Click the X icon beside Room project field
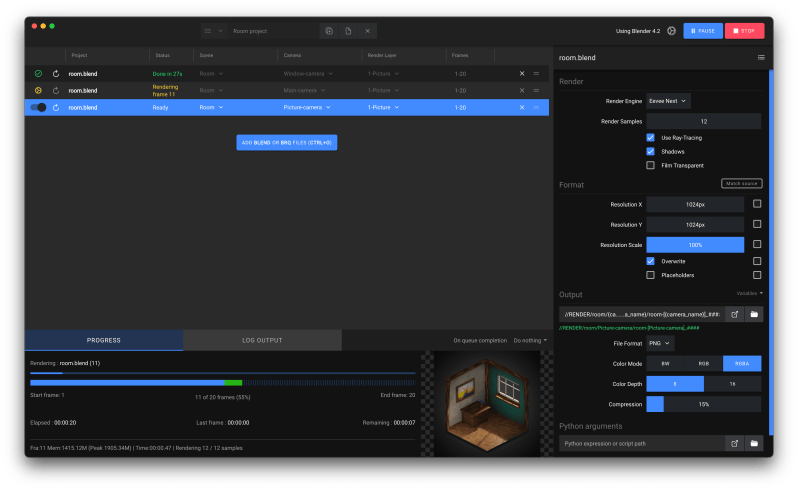Viewport: 798px width, 490px height. 367,31
